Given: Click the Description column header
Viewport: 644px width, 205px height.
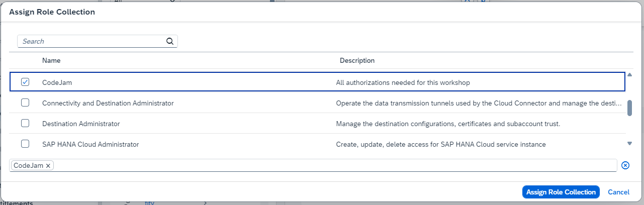Looking at the screenshot, I should [x=357, y=60].
